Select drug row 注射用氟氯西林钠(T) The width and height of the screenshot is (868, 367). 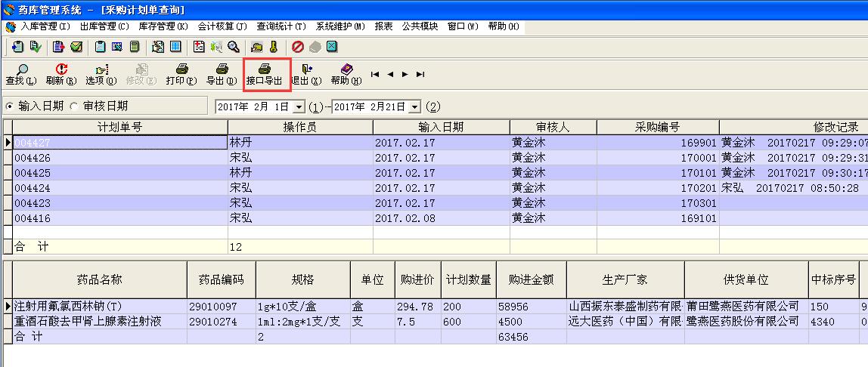click(x=435, y=306)
